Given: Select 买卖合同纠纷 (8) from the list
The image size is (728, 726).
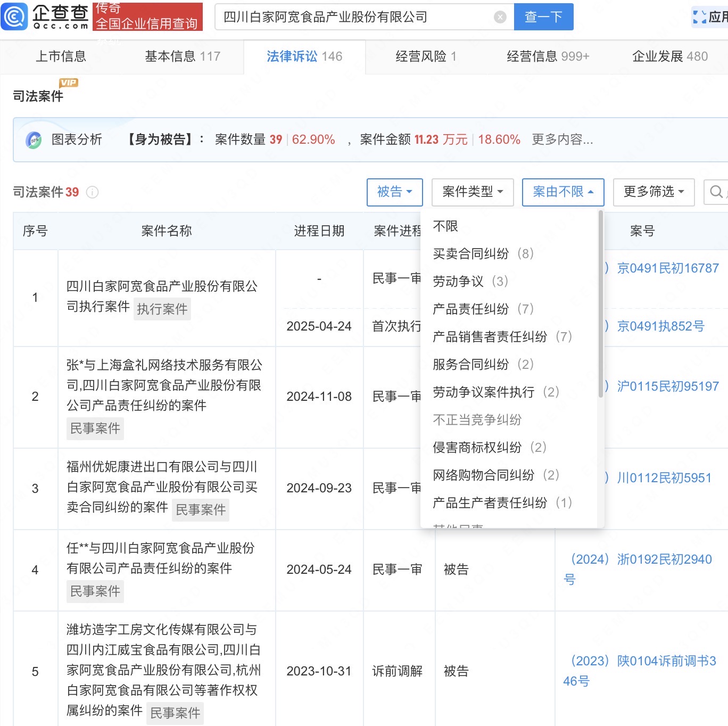Looking at the screenshot, I should [x=483, y=254].
